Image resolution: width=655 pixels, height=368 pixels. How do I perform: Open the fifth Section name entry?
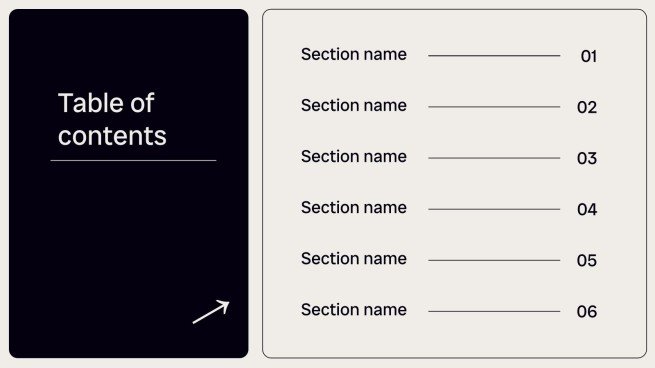(x=354, y=259)
